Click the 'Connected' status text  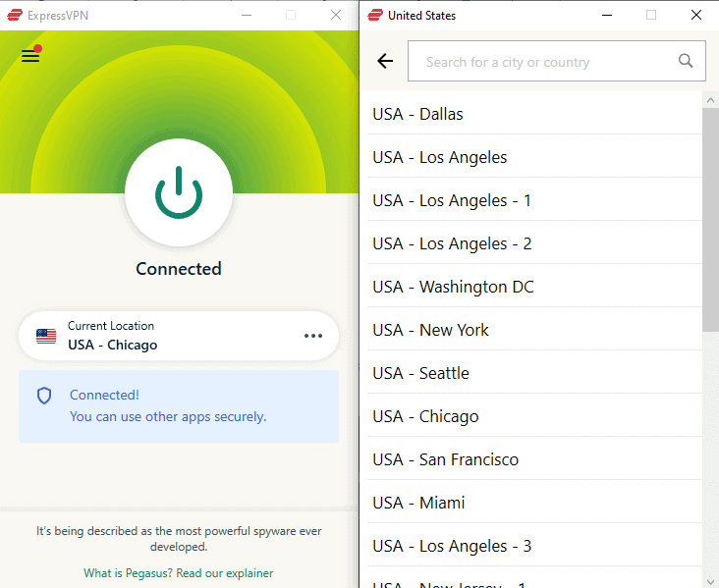179,269
